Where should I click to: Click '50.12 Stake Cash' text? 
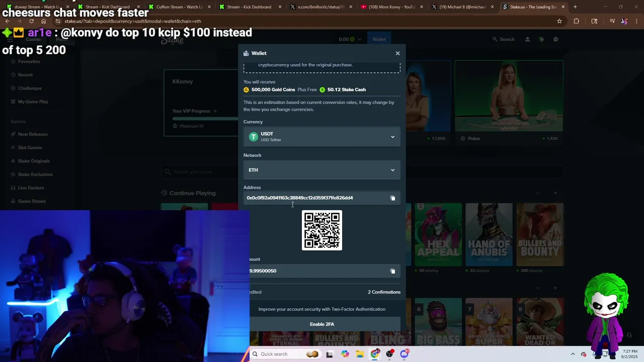click(x=347, y=89)
